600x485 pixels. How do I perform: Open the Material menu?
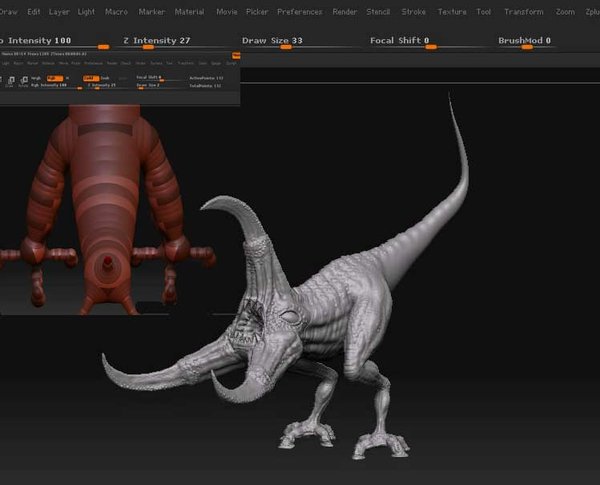coord(189,12)
